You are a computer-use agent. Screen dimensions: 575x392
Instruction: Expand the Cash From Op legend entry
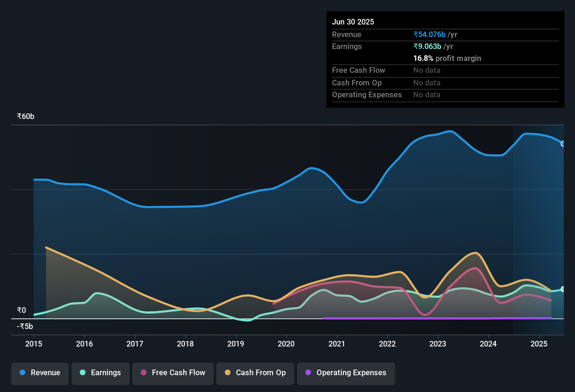pyautogui.click(x=255, y=373)
